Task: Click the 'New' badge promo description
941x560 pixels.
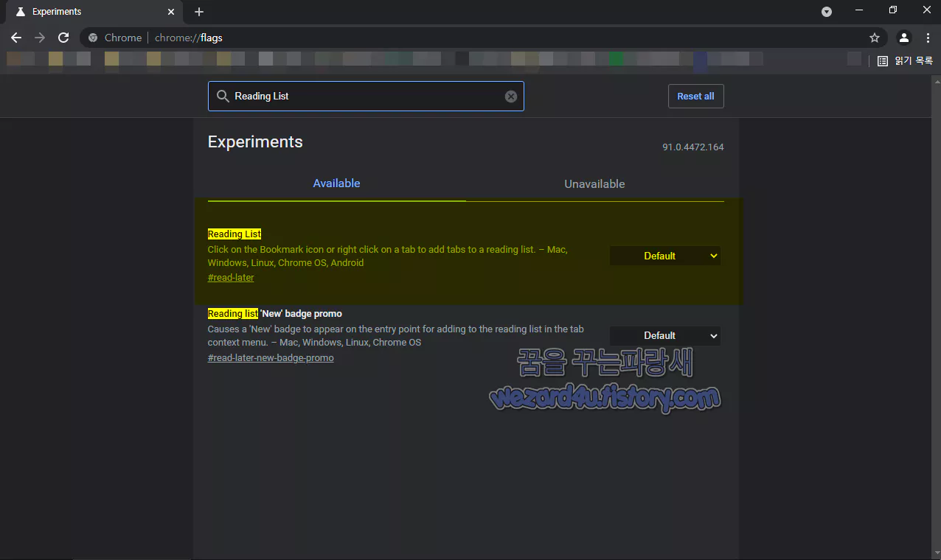Action: pos(396,336)
